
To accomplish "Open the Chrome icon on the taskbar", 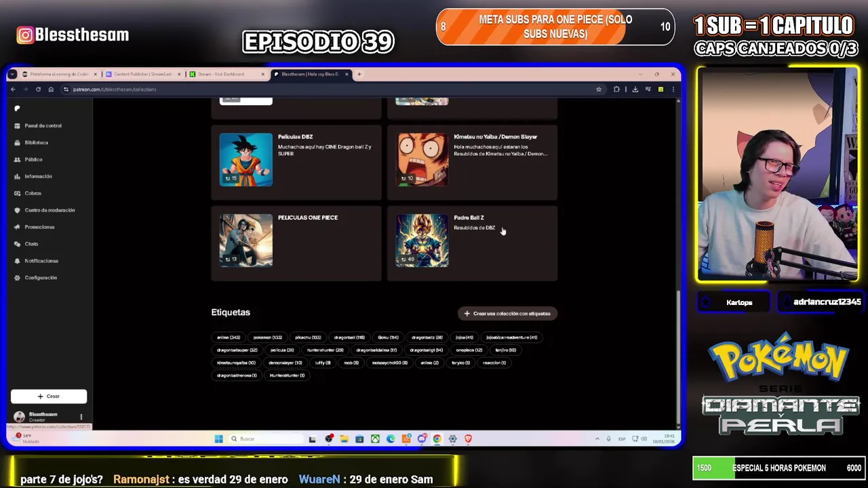I will [437, 439].
